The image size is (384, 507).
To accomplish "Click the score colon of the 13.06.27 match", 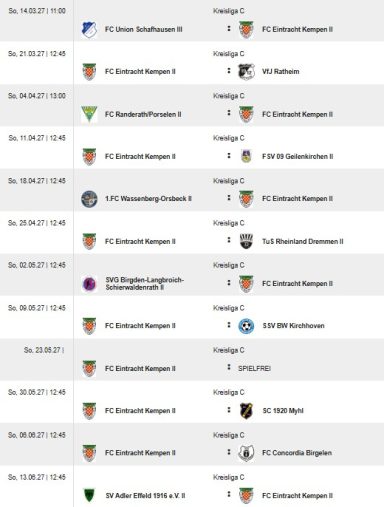I will tap(229, 494).
